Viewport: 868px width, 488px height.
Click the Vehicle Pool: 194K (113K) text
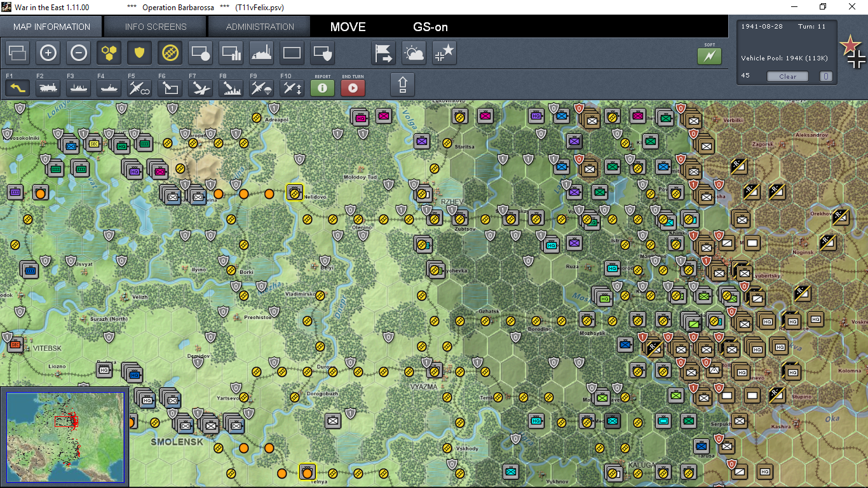click(784, 58)
